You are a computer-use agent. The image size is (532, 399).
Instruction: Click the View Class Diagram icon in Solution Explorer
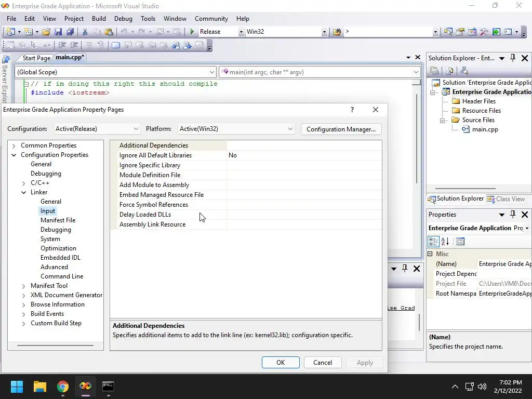[x=464, y=71]
